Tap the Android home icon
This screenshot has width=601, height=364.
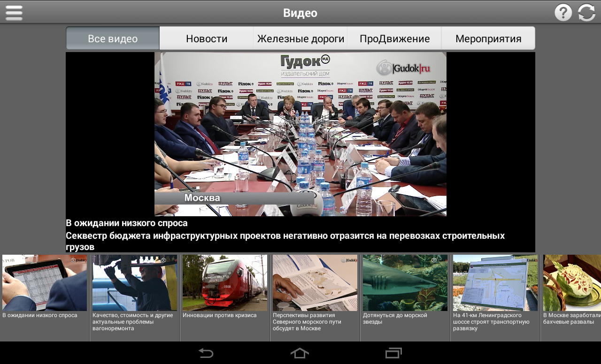click(300, 353)
